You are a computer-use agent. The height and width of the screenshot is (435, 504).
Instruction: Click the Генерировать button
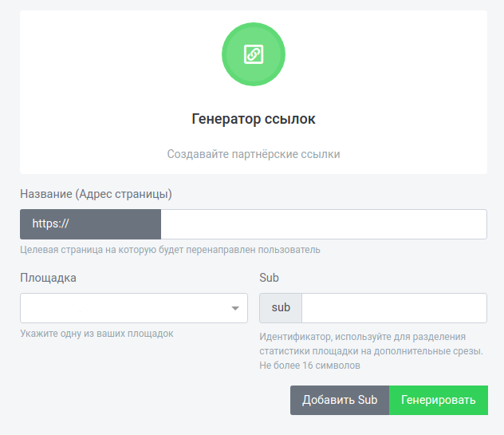439,400
